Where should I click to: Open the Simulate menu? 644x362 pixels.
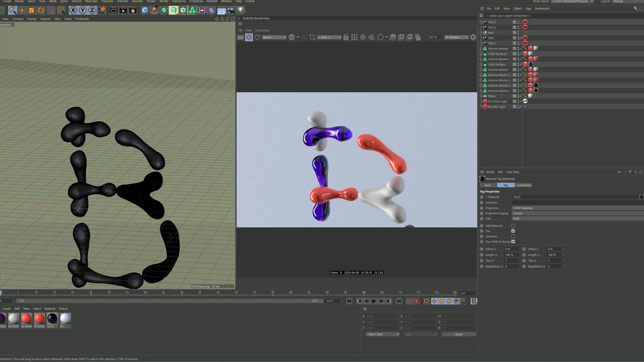137,1
